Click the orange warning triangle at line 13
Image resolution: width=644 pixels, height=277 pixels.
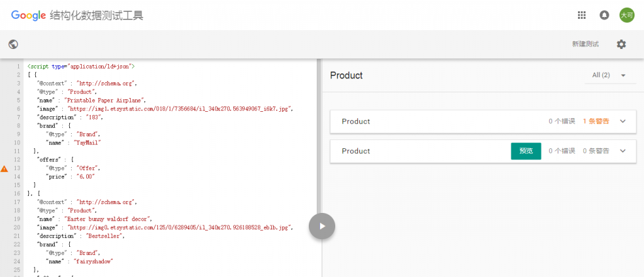pos(4,169)
